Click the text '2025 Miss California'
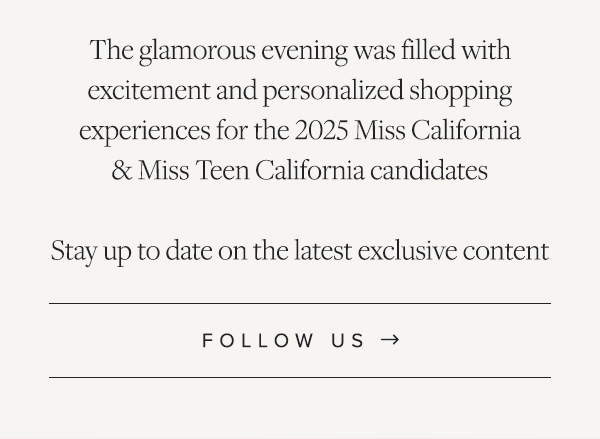Image resolution: width=600 pixels, height=439 pixels. pos(408,130)
